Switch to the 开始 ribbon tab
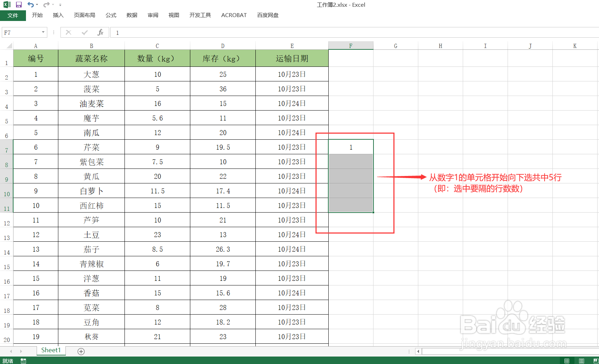 point(37,15)
